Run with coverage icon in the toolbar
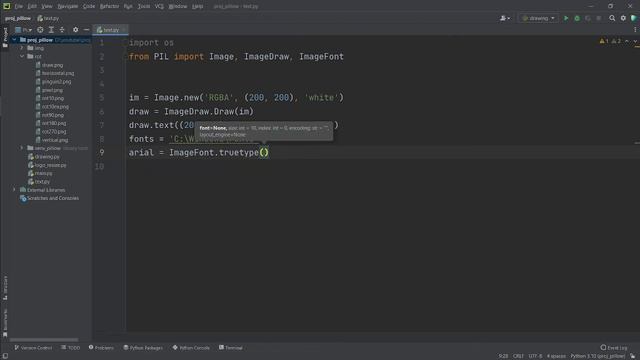The width and height of the screenshot is (640, 360). [x=588, y=18]
